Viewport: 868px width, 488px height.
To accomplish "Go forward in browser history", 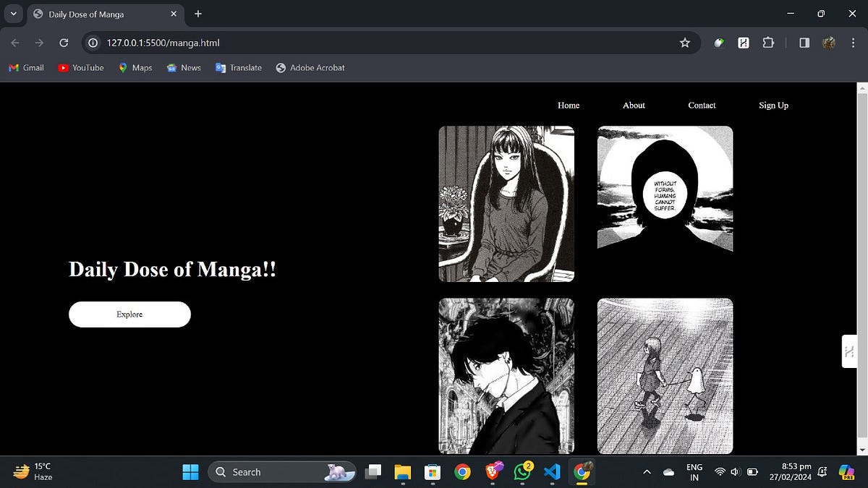I will click(x=39, y=43).
